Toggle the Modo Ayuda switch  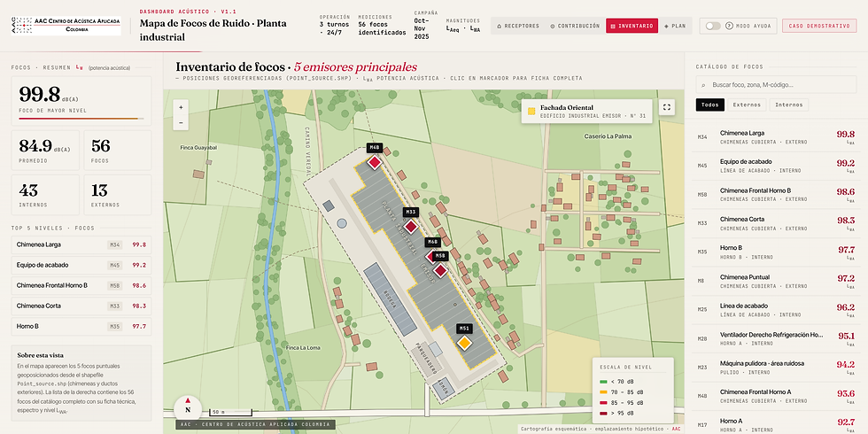[x=713, y=26]
